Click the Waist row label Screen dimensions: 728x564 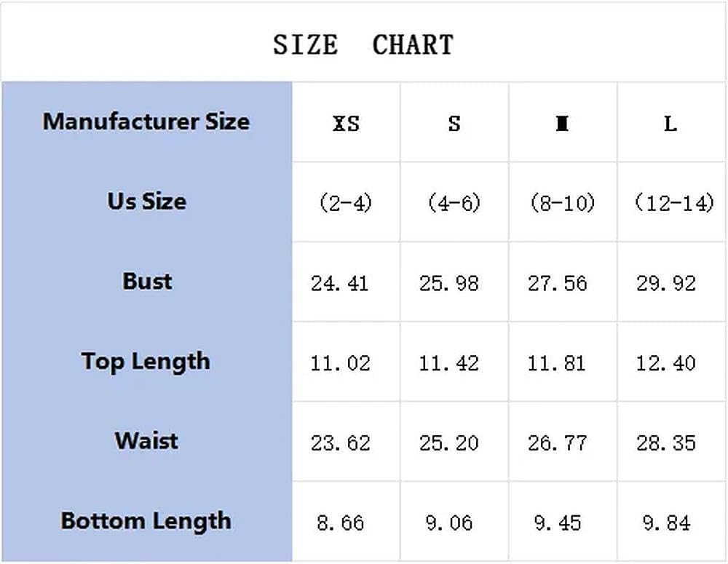(146, 440)
